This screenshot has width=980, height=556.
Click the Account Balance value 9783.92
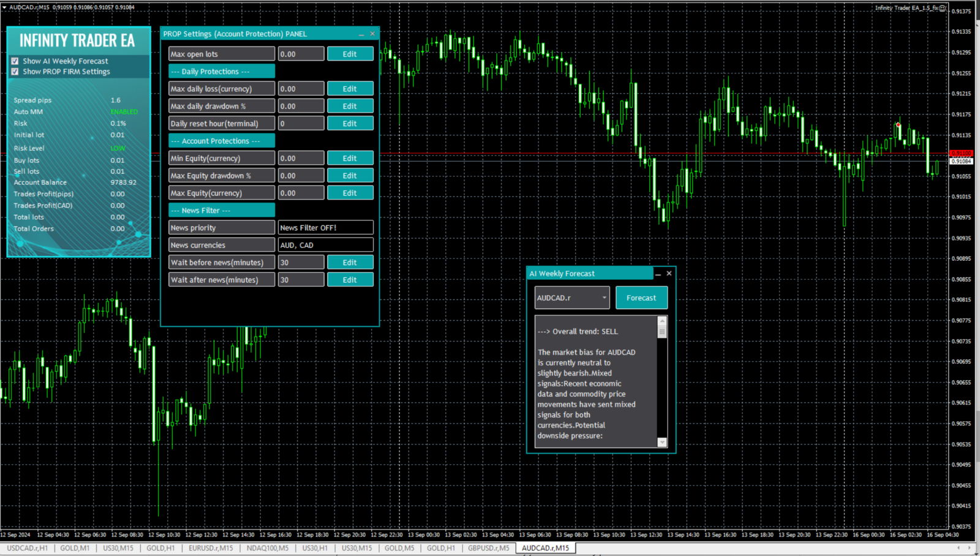(123, 182)
